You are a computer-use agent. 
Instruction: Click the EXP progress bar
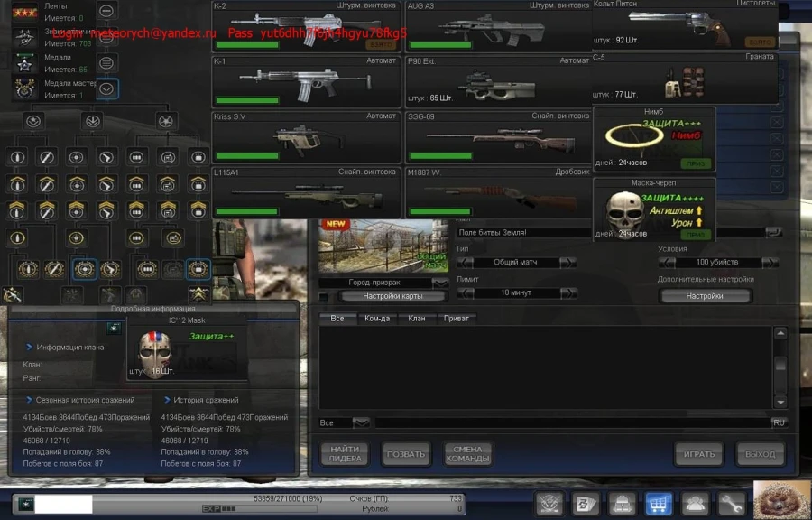pyautogui.click(x=259, y=508)
